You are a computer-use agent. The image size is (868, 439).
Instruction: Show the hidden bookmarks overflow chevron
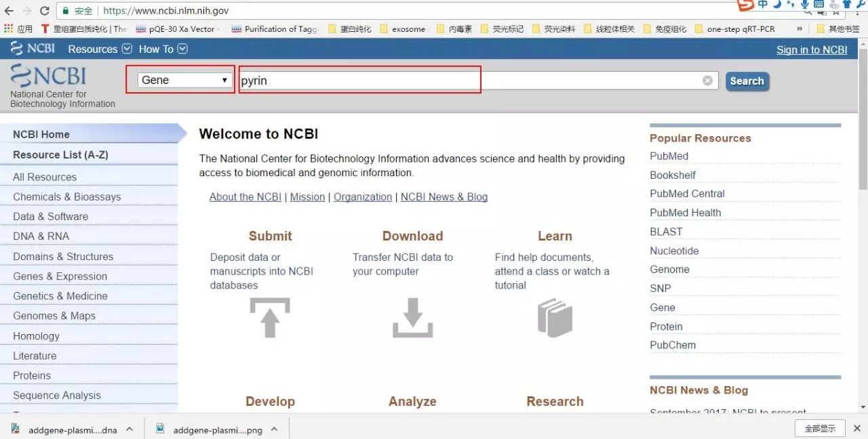point(800,29)
